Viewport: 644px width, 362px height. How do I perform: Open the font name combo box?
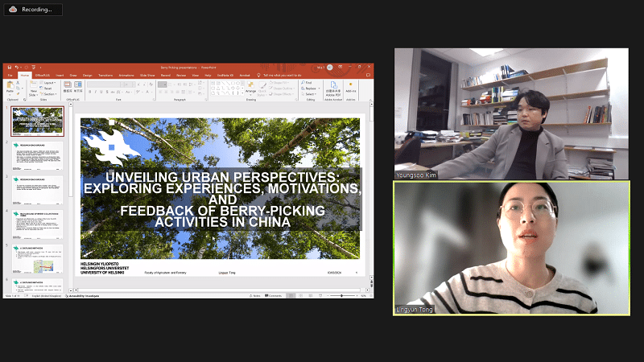tap(103, 84)
